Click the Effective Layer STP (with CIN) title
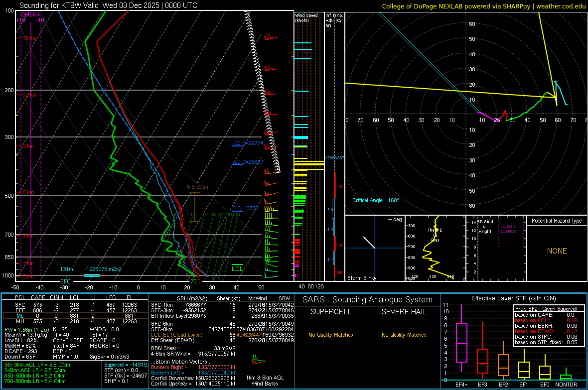This screenshot has height=390, width=588. [513, 298]
